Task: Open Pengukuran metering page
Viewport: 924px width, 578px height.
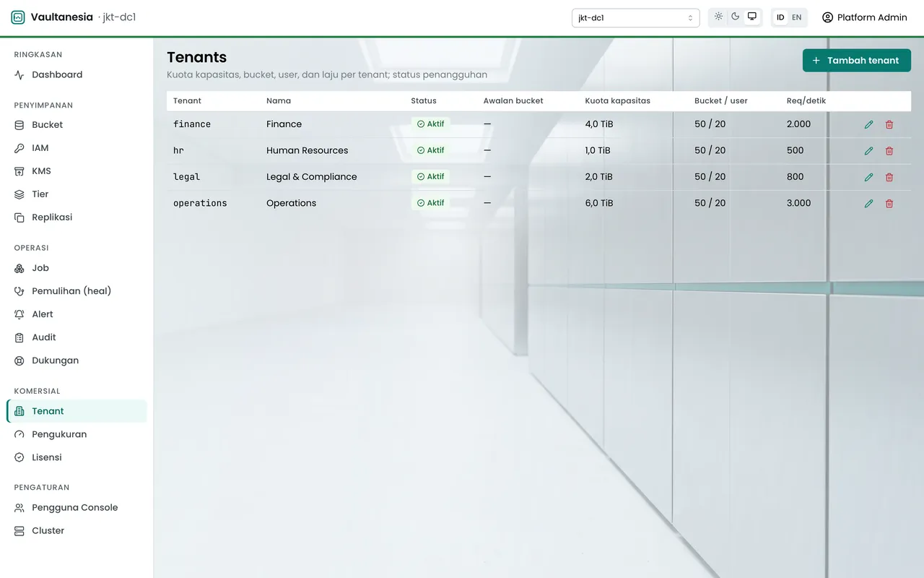Action: pos(77,434)
